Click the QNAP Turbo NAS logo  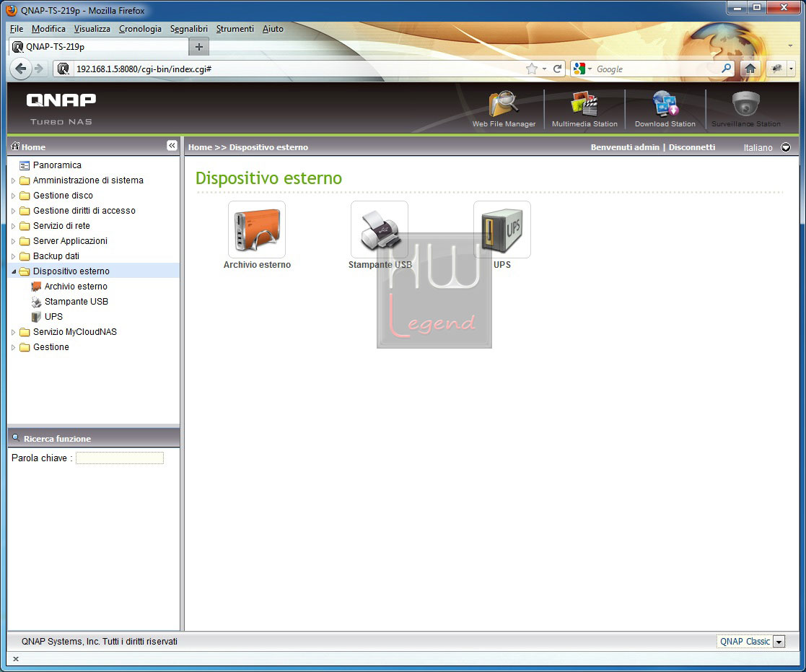tap(61, 109)
